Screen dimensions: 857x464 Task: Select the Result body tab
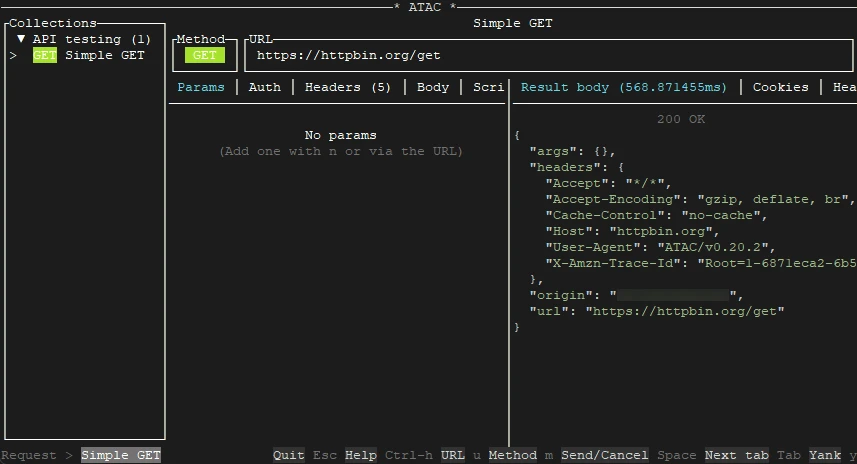624,87
